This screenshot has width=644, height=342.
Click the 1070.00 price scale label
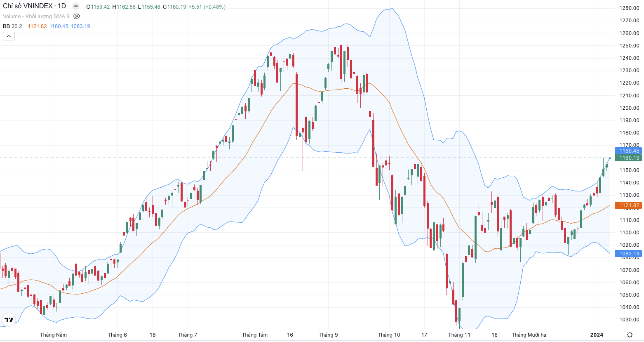629,270
